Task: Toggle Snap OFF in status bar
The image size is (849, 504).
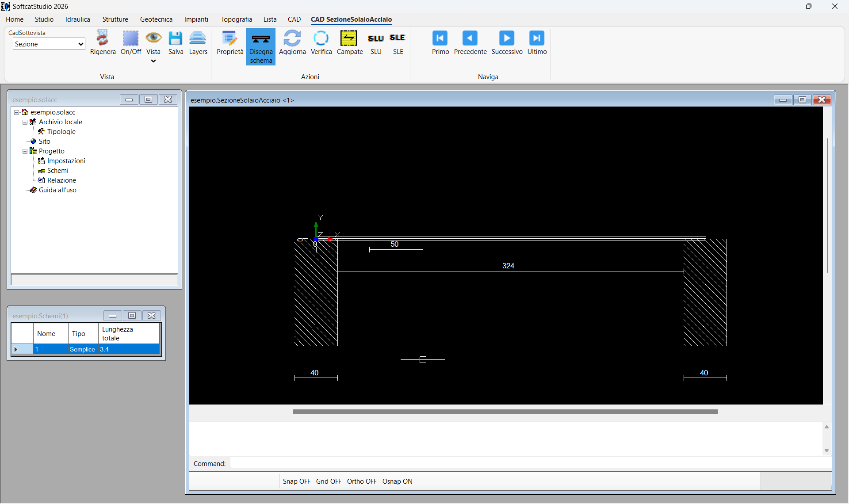Action: pos(296,481)
